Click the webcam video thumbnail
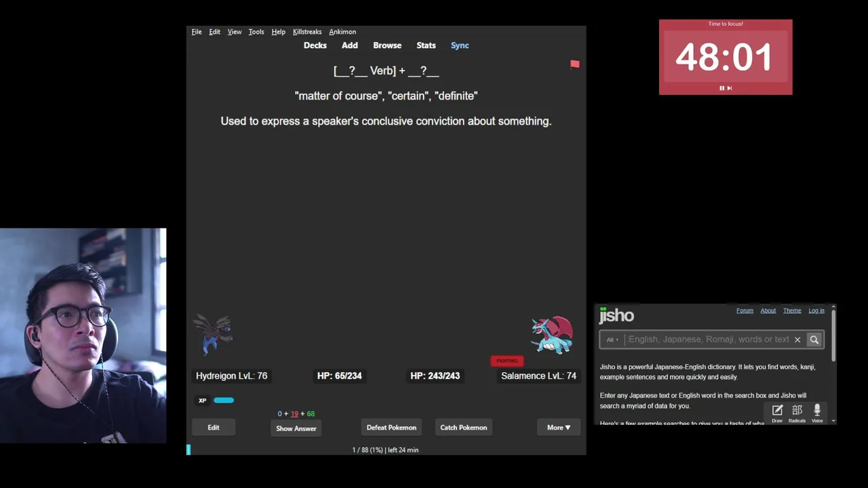The width and height of the screenshot is (868, 488). tap(83, 335)
